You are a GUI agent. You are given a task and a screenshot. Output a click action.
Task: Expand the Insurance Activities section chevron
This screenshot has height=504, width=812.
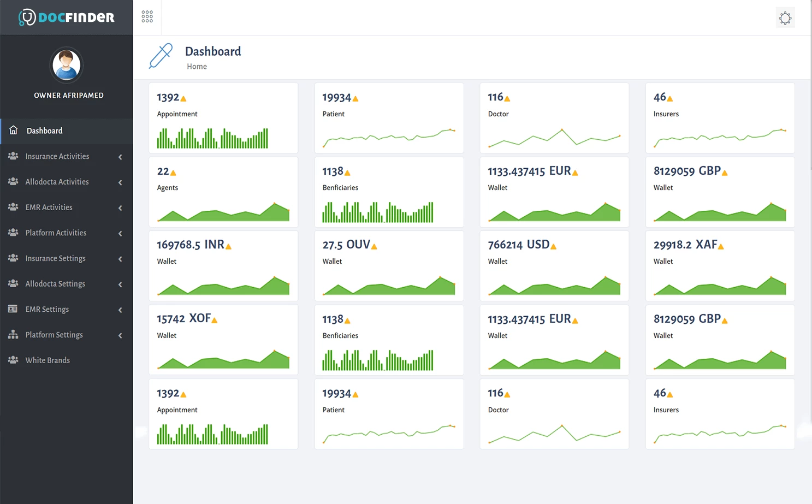pos(120,157)
